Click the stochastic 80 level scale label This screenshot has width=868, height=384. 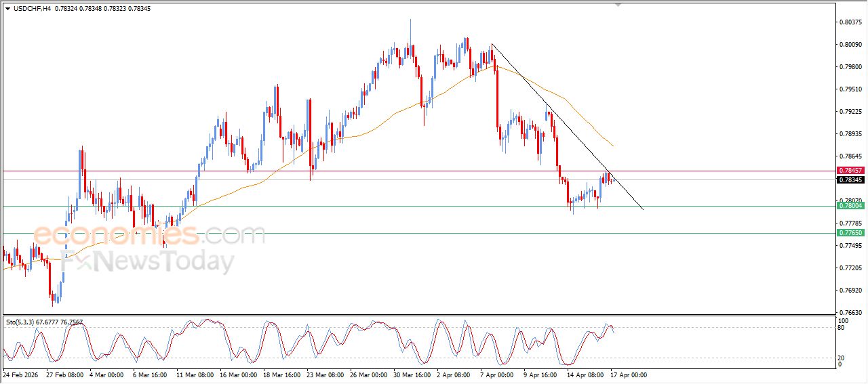tap(843, 328)
